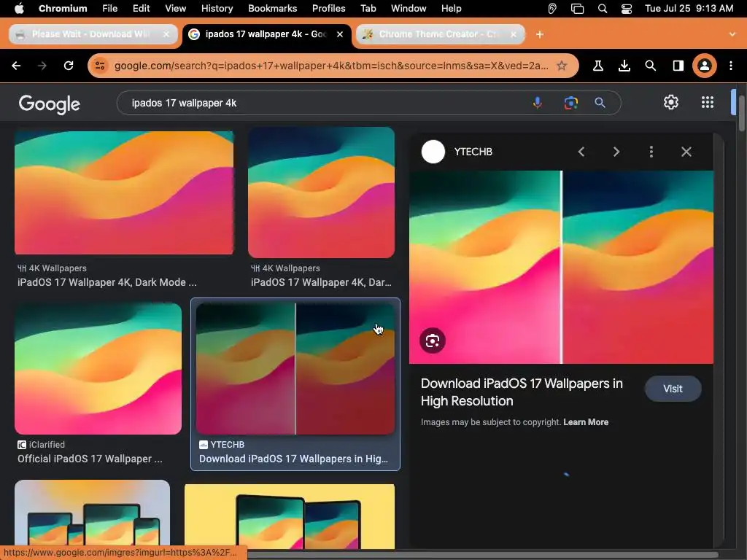This screenshot has height=560, width=747.
Task: Click the toolbar search magnifier icon
Action: (x=650, y=66)
